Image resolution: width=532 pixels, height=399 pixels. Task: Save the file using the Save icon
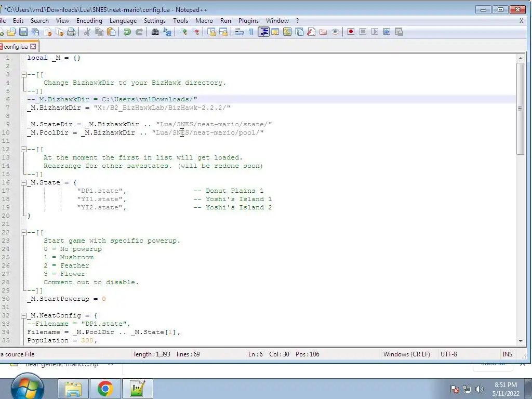(x=23, y=32)
